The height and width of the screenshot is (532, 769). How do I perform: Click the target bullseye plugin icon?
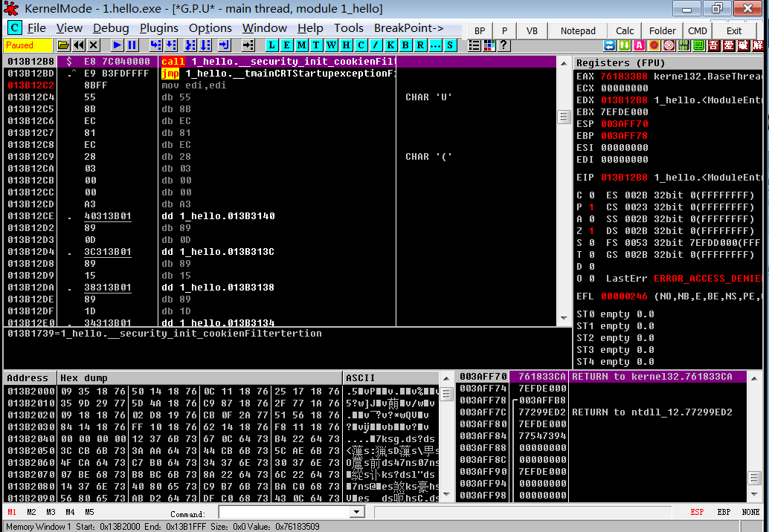click(x=669, y=45)
